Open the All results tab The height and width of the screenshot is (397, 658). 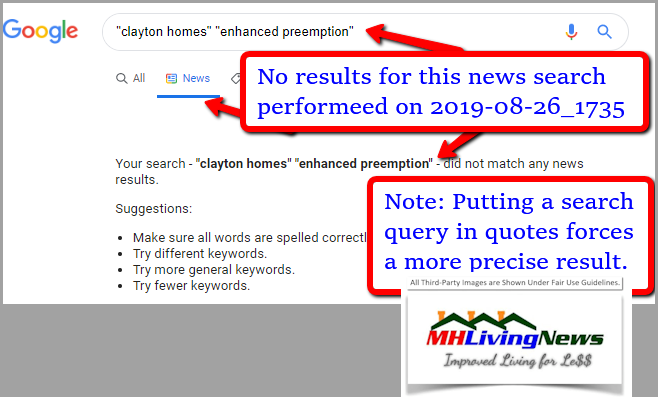click(131, 78)
